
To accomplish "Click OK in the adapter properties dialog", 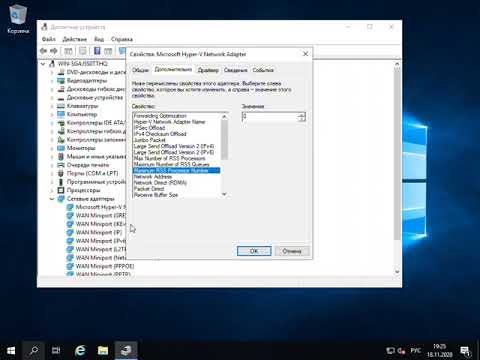I will click(x=254, y=251).
